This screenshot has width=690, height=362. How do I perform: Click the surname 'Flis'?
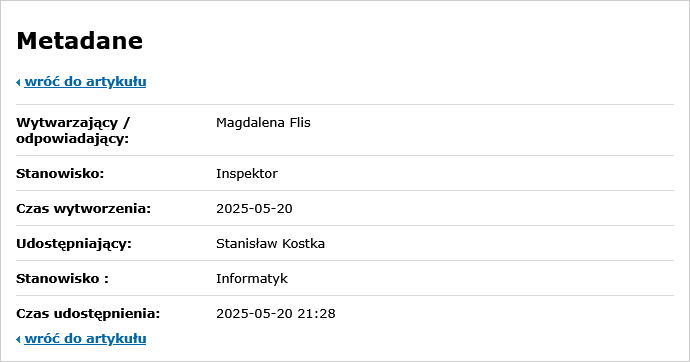(x=300, y=123)
